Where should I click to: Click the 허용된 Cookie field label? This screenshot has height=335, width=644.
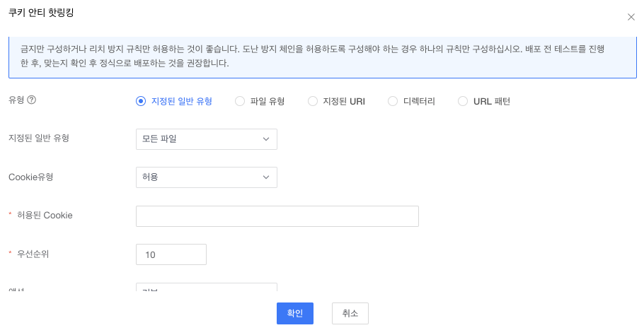45,215
